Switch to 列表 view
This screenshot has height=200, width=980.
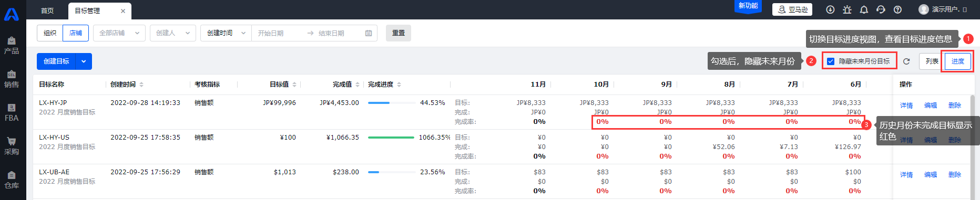click(932, 61)
